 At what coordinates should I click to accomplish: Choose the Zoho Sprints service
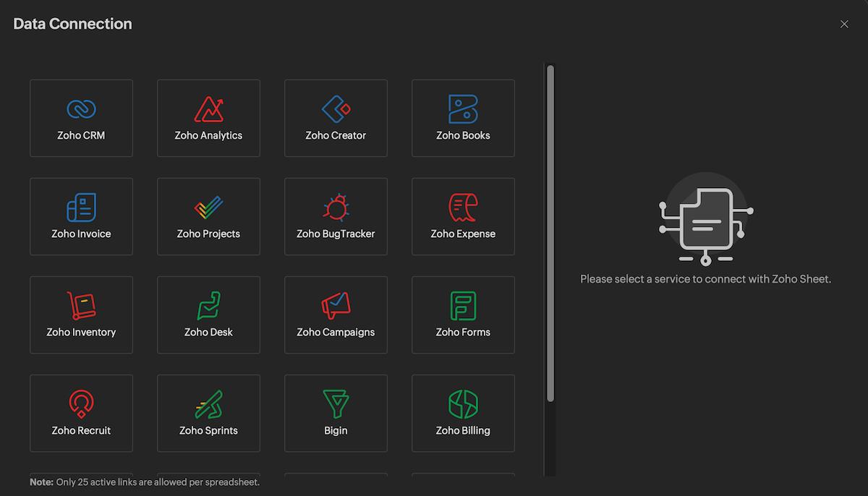[x=208, y=413]
